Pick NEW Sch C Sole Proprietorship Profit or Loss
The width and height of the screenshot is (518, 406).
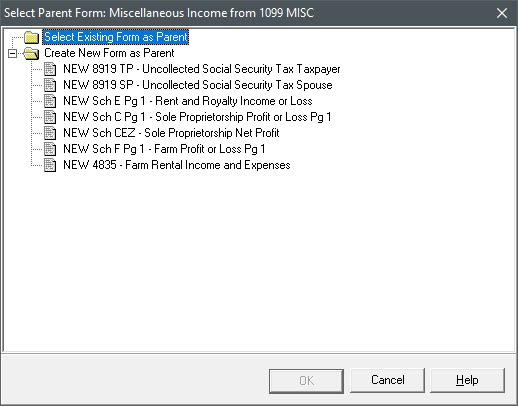click(x=197, y=117)
